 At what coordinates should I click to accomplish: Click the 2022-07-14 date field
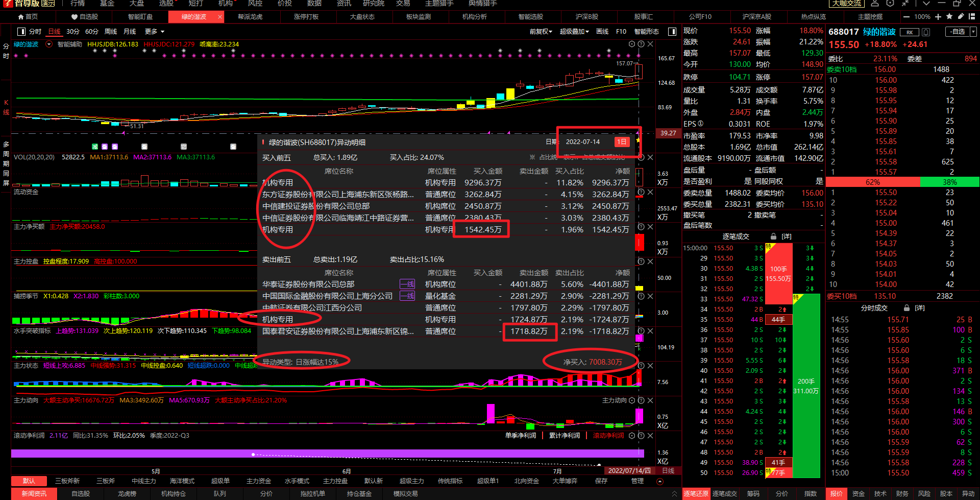583,142
